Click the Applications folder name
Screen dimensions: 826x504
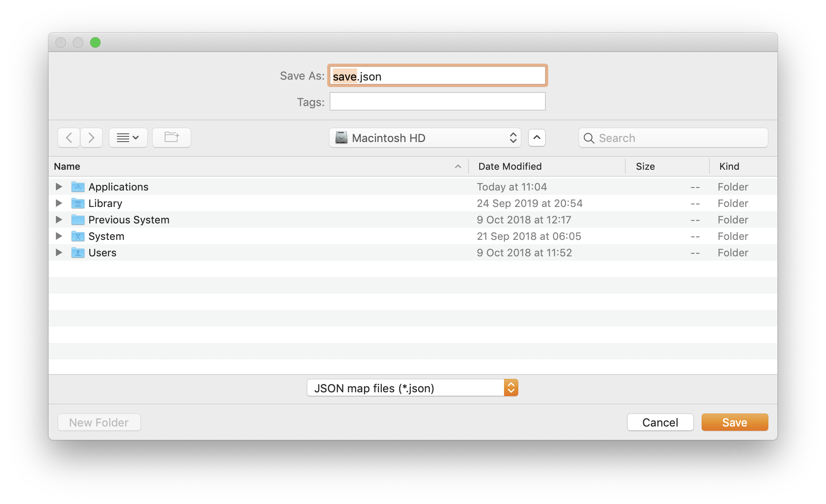(118, 187)
